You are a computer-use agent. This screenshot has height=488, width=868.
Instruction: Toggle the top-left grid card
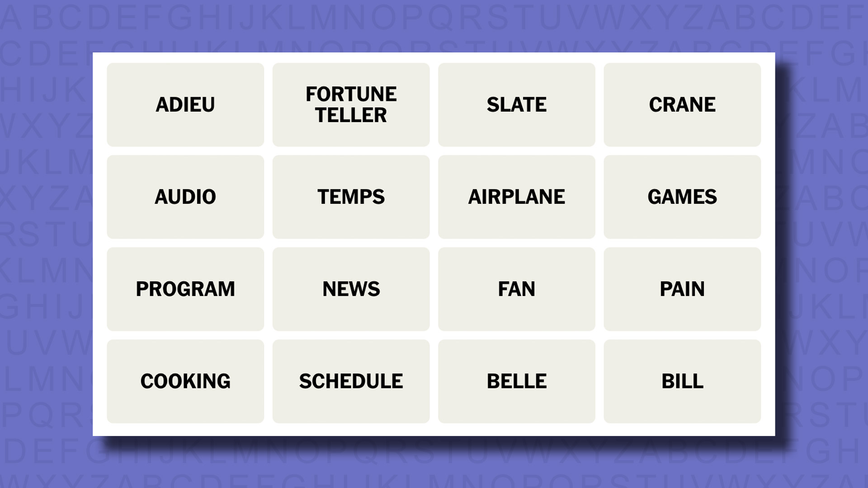pyautogui.click(x=185, y=104)
